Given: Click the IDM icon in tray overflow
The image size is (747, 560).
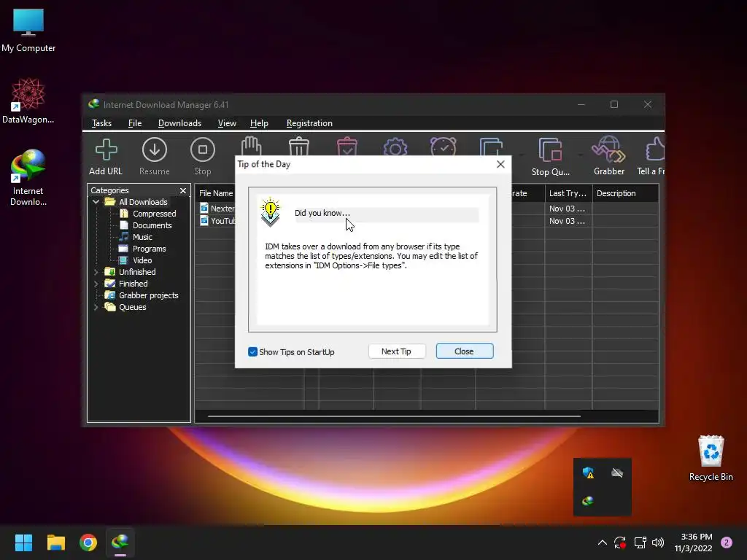Looking at the screenshot, I should [x=588, y=501].
